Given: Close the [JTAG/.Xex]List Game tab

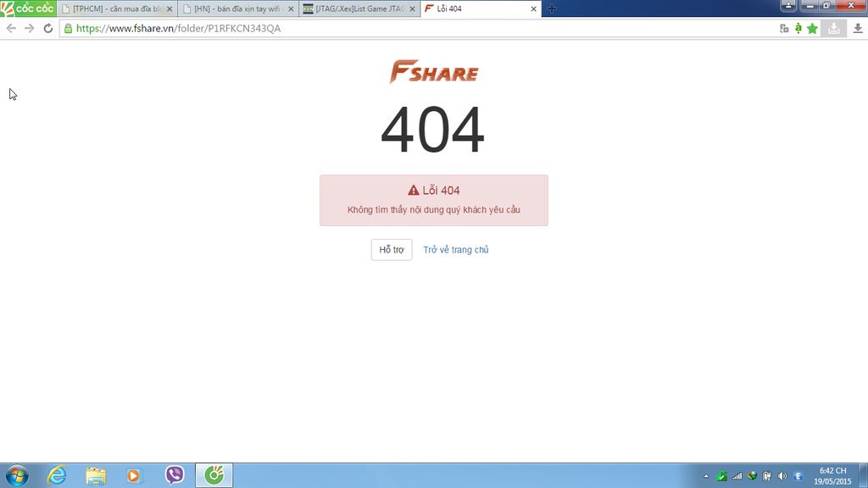Looking at the screenshot, I should 412,8.
